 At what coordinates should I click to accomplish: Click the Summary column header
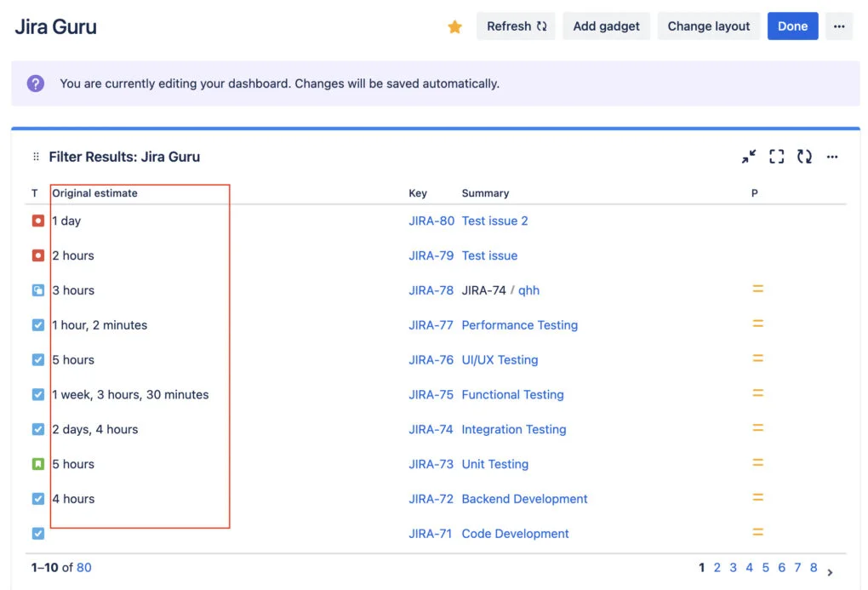click(485, 192)
